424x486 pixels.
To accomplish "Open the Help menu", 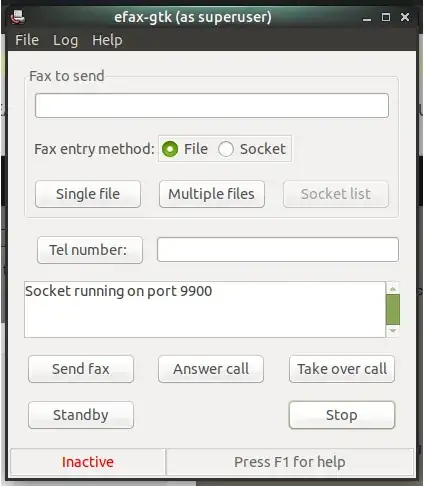I will (x=107, y=40).
